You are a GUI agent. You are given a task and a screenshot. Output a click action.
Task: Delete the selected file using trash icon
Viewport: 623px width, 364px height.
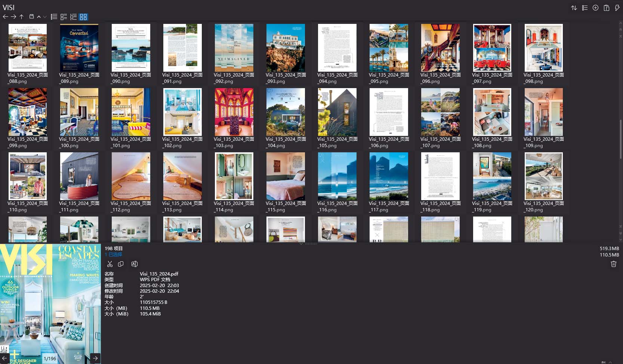point(613,264)
